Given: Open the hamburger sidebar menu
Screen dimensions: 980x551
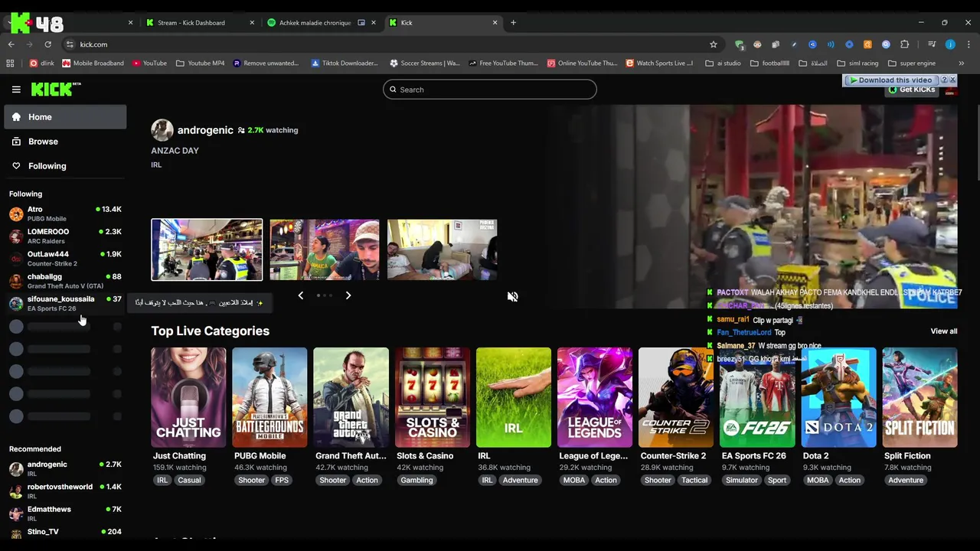Looking at the screenshot, I should [x=16, y=90].
